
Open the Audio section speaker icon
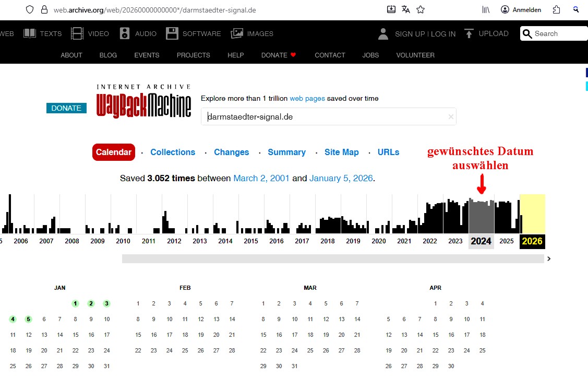125,33
